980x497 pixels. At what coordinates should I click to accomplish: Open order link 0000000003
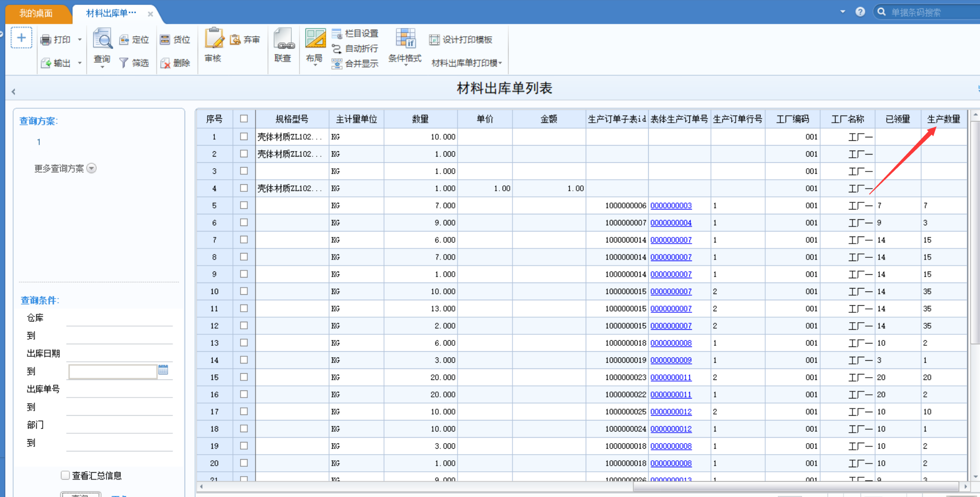click(x=671, y=206)
